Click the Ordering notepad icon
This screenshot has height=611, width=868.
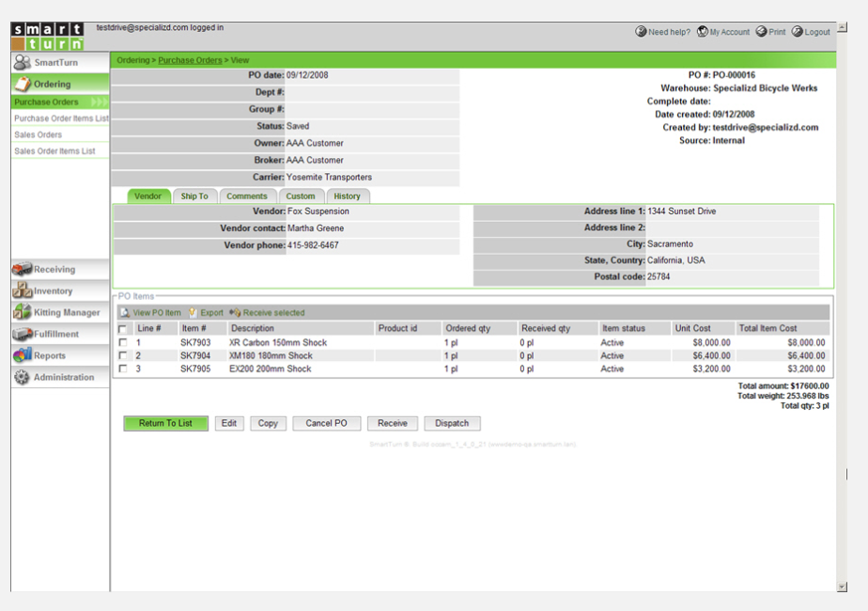coord(23,84)
